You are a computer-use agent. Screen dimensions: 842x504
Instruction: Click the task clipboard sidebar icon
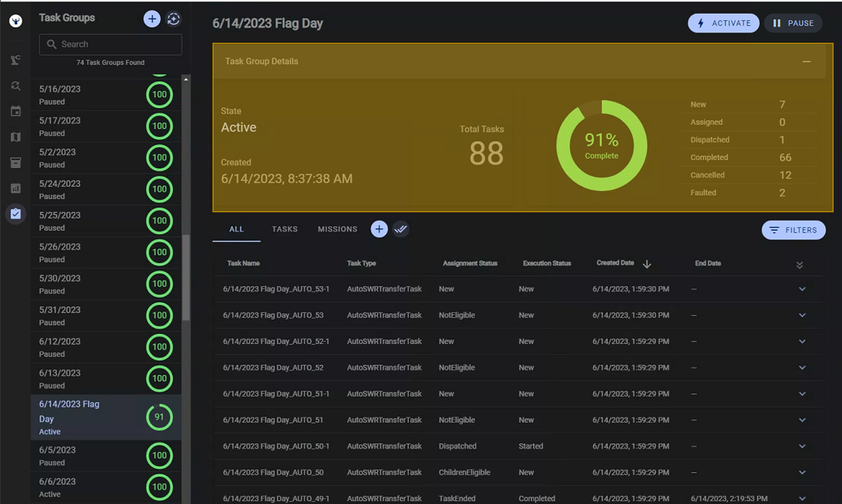point(16,214)
